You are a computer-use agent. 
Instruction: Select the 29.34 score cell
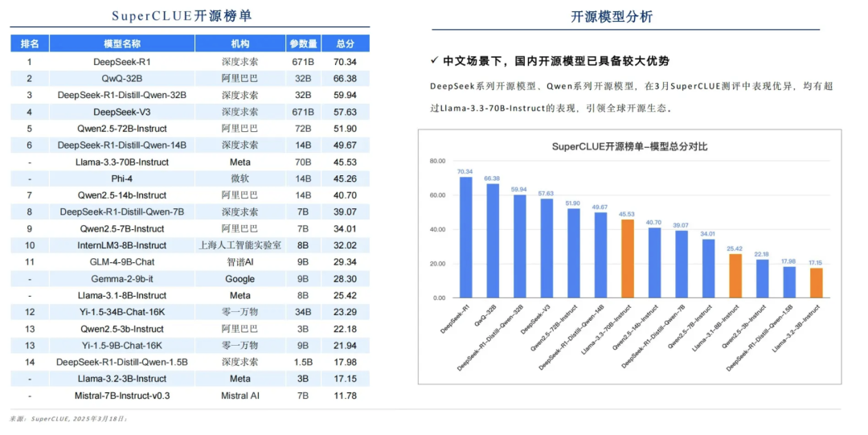point(345,262)
